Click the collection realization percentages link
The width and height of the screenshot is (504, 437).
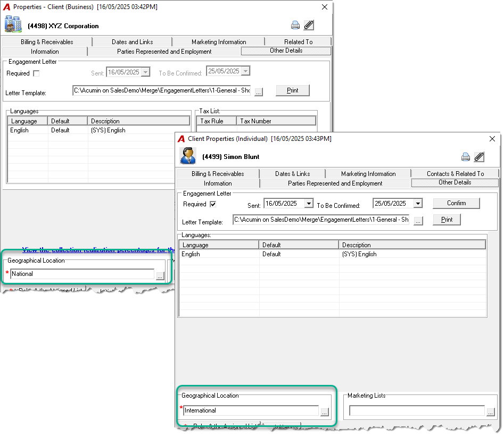pyautogui.click(x=98, y=250)
